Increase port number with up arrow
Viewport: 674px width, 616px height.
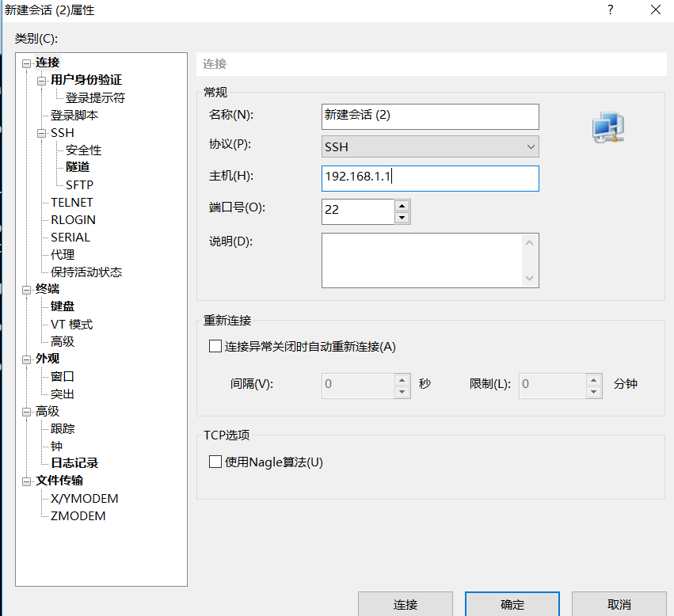(402, 205)
